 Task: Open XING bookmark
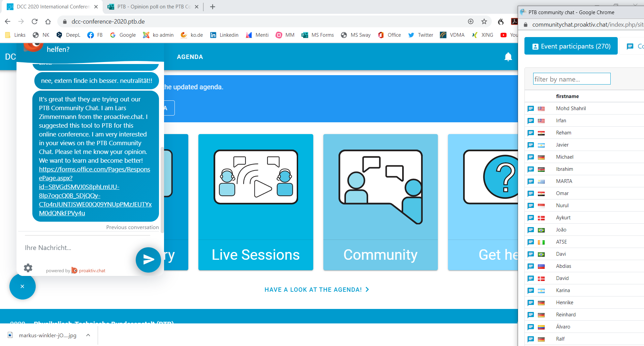click(482, 35)
